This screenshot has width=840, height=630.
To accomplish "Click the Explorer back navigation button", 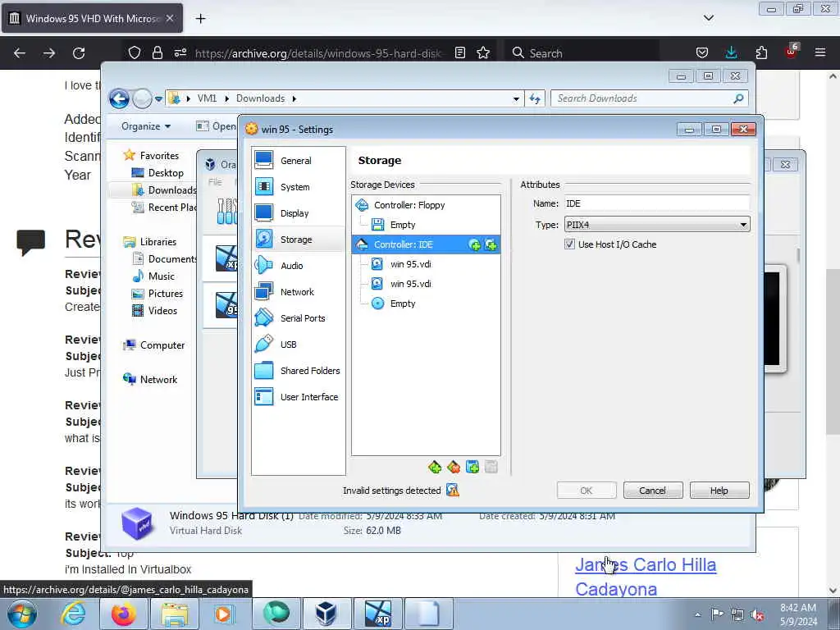I will (120, 98).
